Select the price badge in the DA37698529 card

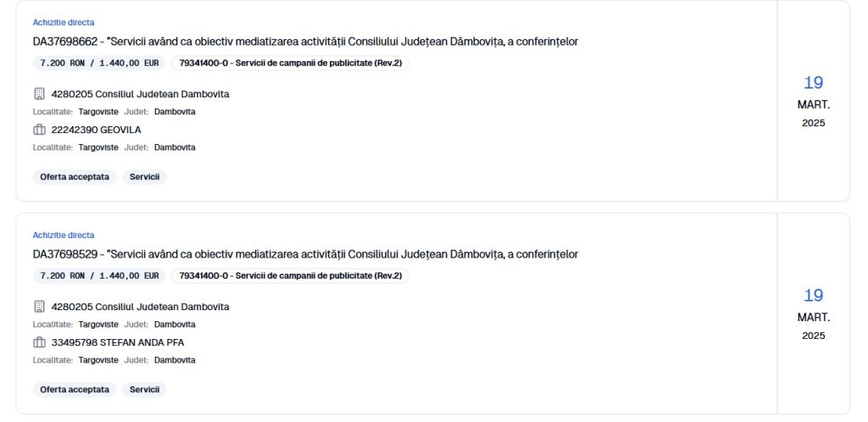[x=99, y=275]
